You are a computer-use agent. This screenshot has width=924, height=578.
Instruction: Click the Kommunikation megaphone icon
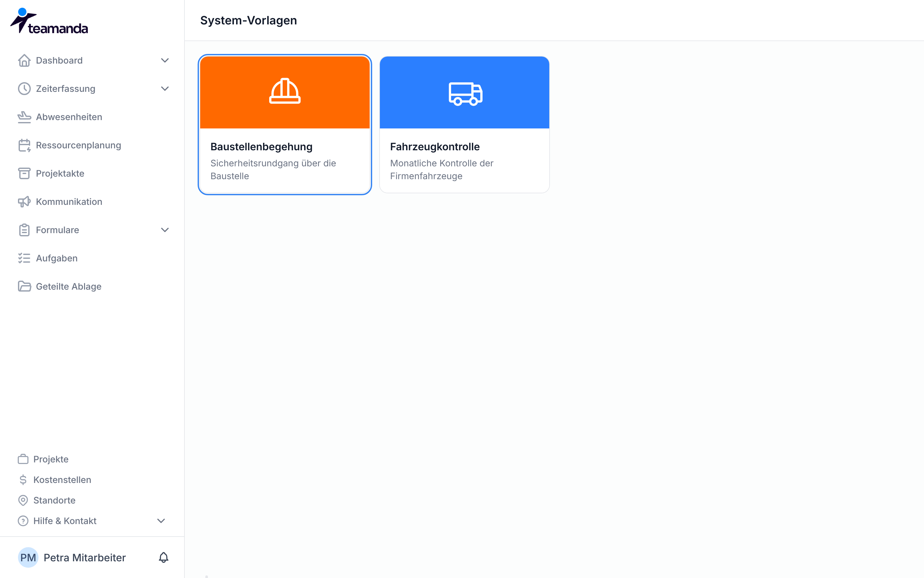(24, 202)
